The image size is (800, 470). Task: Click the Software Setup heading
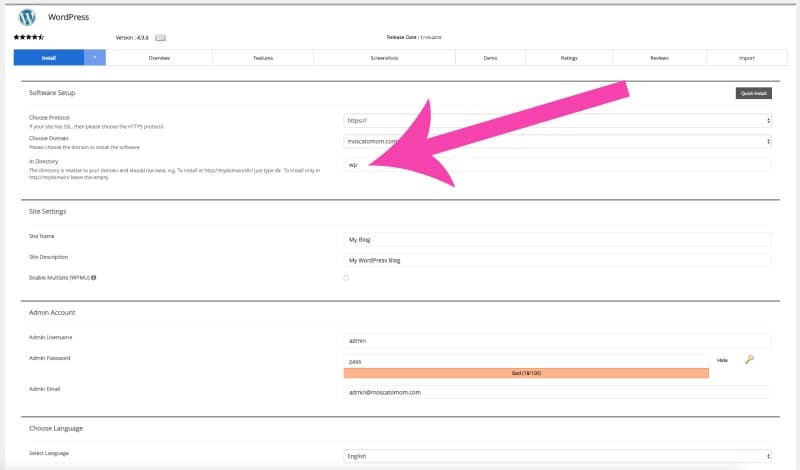point(52,93)
